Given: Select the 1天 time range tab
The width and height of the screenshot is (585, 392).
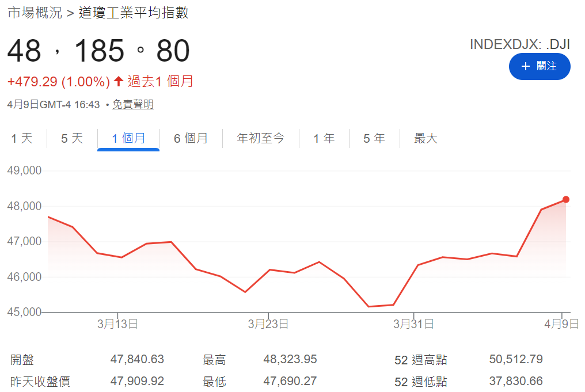Looking at the screenshot, I should pyautogui.click(x=21, y=138).
